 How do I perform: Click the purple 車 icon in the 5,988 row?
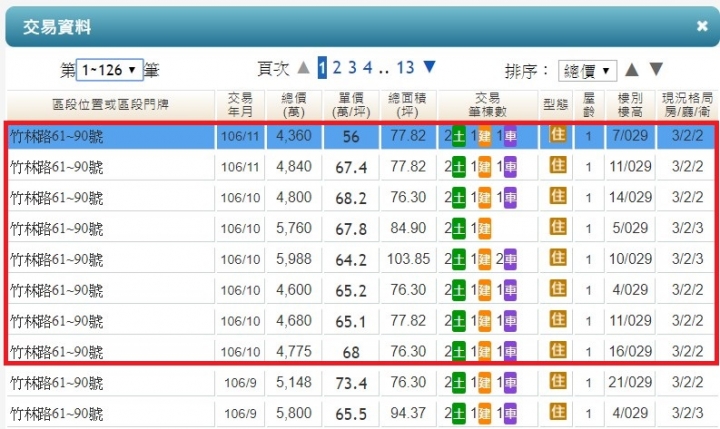[x=510, y=260]
